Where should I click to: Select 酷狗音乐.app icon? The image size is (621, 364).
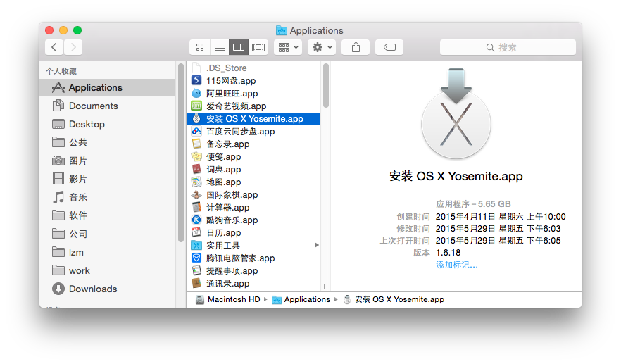coord(196,220)
